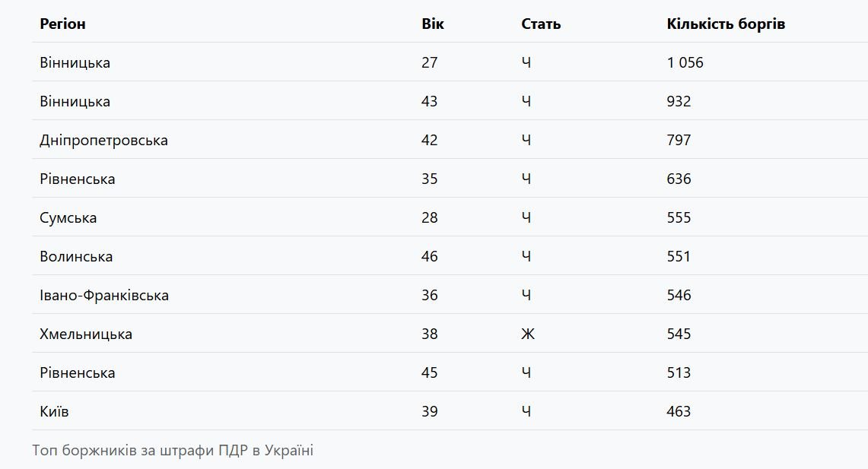
Task: Click the Регіон column header
Action: coord(63,24)
